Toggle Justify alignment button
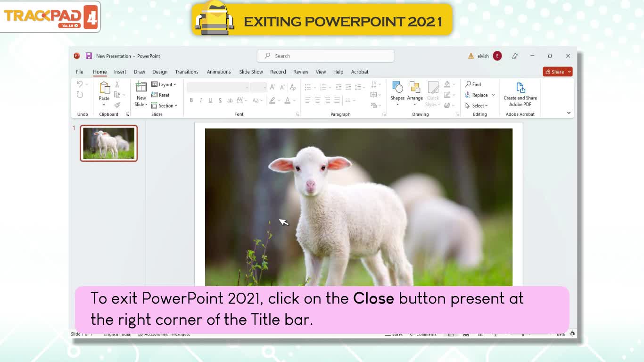Screen dimensions: 644x362 337,100
